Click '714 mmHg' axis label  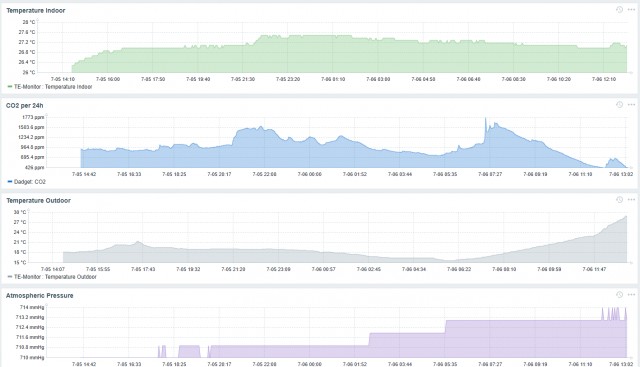pos(32,307)
